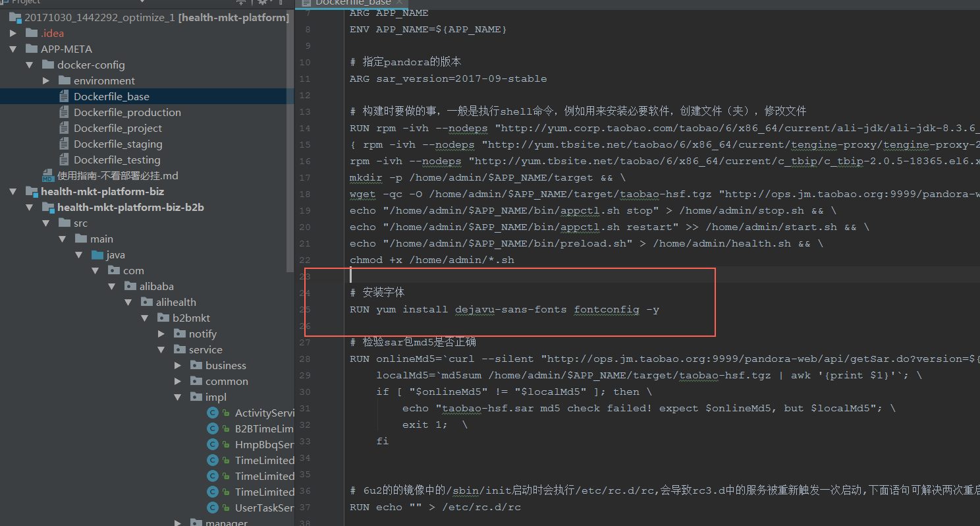
Task: Collapse the src folder arrow
Action: tap(46, 223)
